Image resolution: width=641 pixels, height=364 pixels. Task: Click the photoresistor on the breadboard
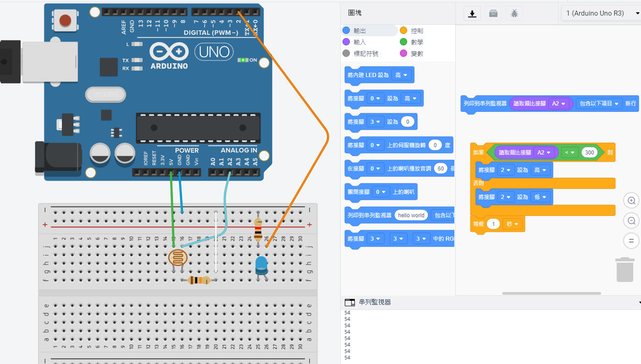178,258
